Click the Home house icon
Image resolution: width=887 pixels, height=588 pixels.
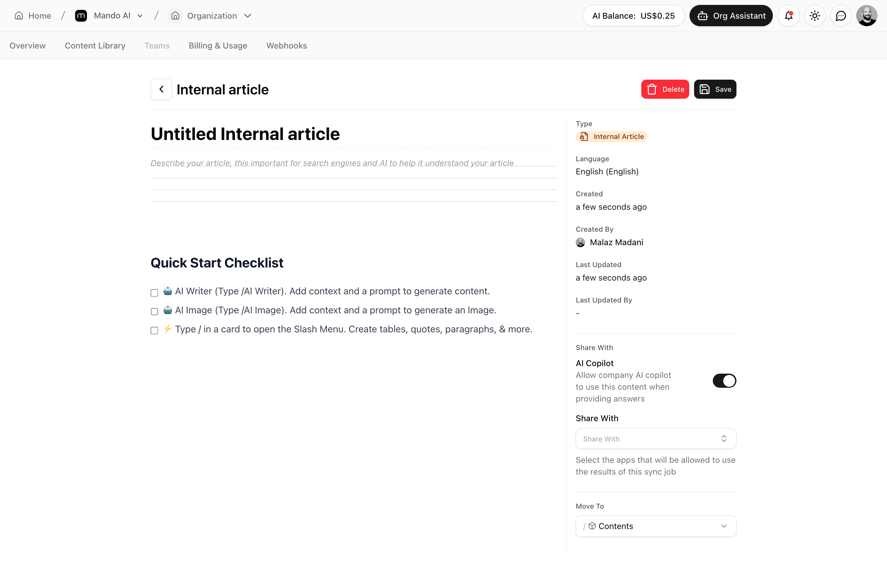19,16
